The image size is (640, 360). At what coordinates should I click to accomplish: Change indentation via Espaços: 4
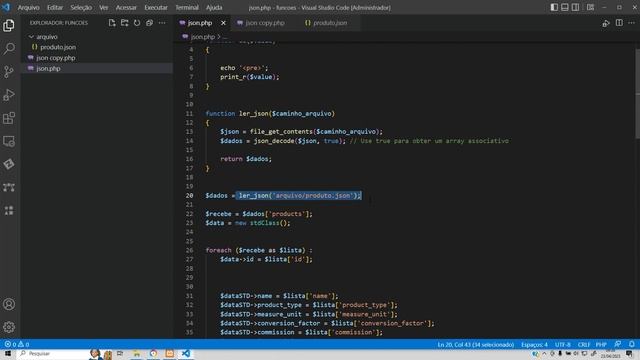point(534,344)
